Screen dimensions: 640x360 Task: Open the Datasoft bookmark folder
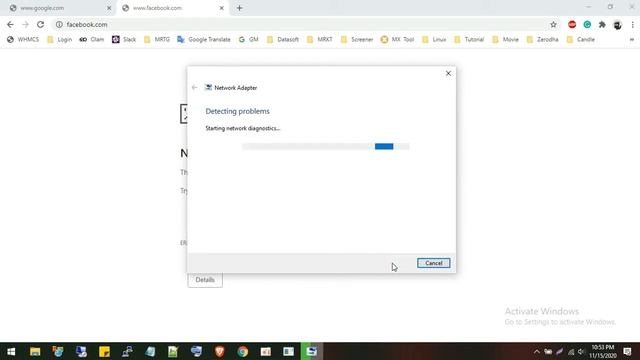coord(283,40)
